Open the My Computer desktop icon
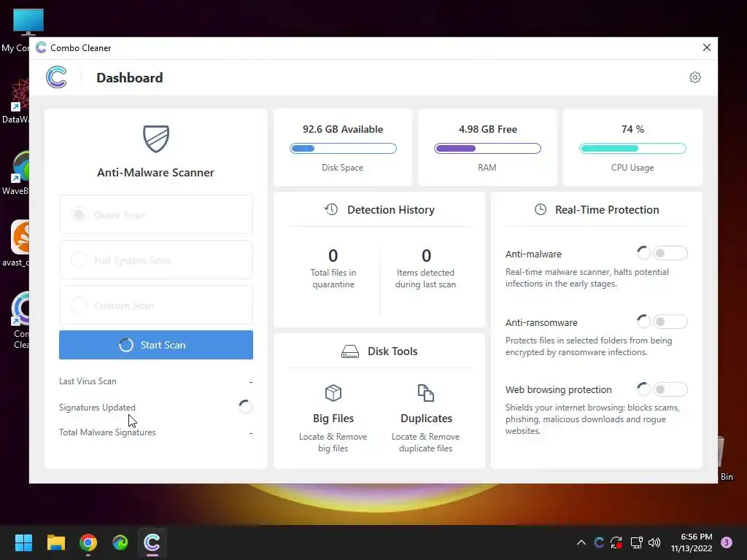Viewport: 747px width, 560px height. point(28,23)
